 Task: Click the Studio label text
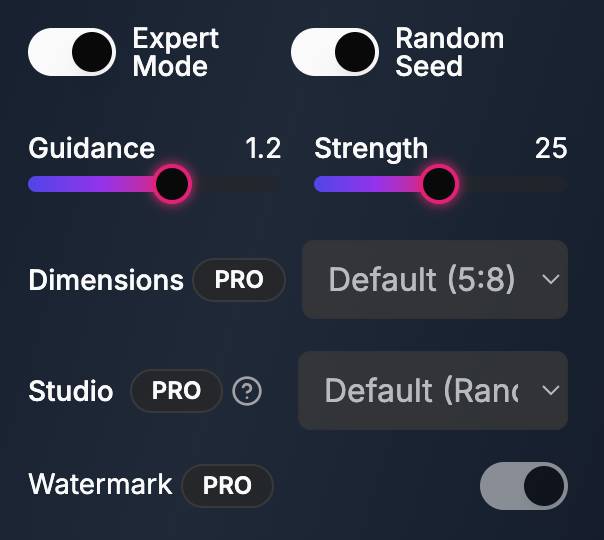click(x=71, y=390)
